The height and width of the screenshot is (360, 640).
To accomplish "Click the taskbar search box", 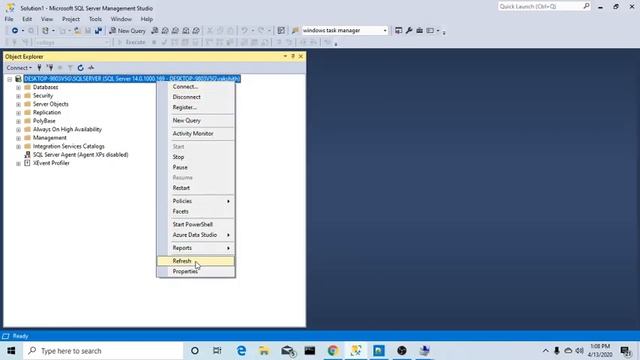I will pos(103,351).
